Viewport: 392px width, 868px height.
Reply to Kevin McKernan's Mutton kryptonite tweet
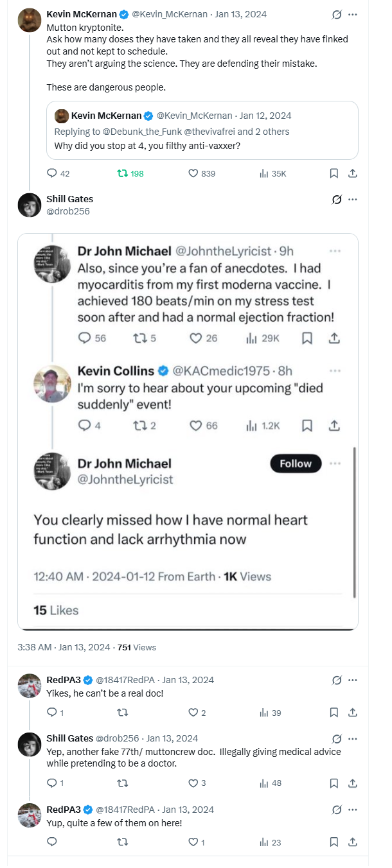coord(52,173)
